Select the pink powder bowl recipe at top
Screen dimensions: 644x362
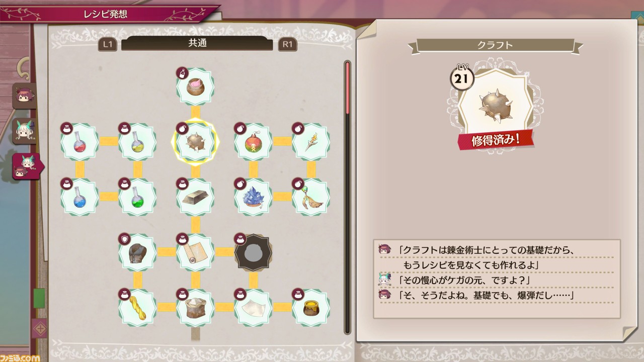point(196,85)
